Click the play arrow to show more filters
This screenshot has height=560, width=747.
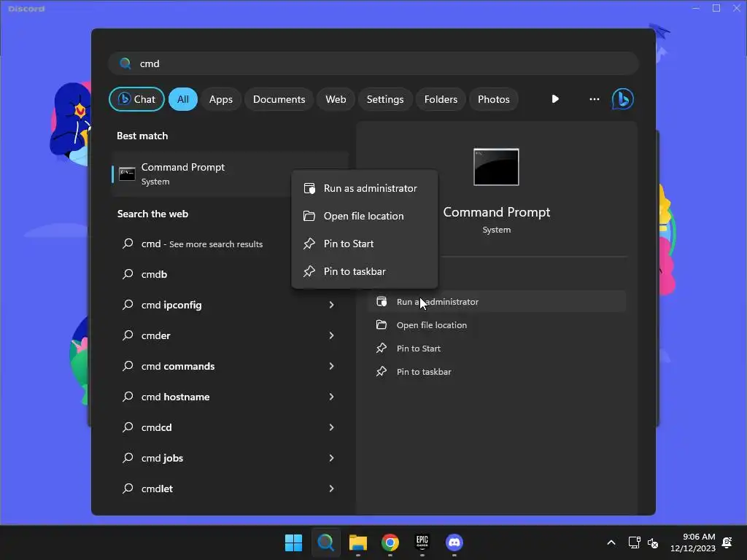pos(555,99)
